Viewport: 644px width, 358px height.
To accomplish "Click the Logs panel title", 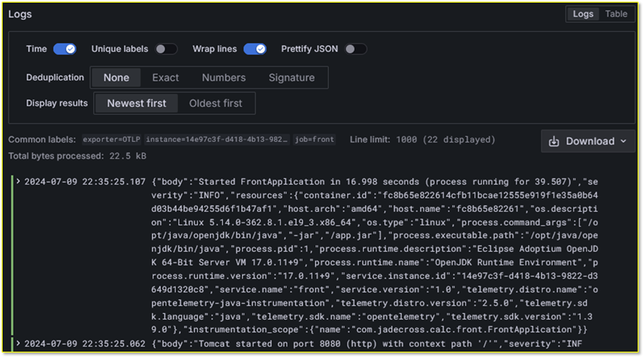I will (20, 14).
